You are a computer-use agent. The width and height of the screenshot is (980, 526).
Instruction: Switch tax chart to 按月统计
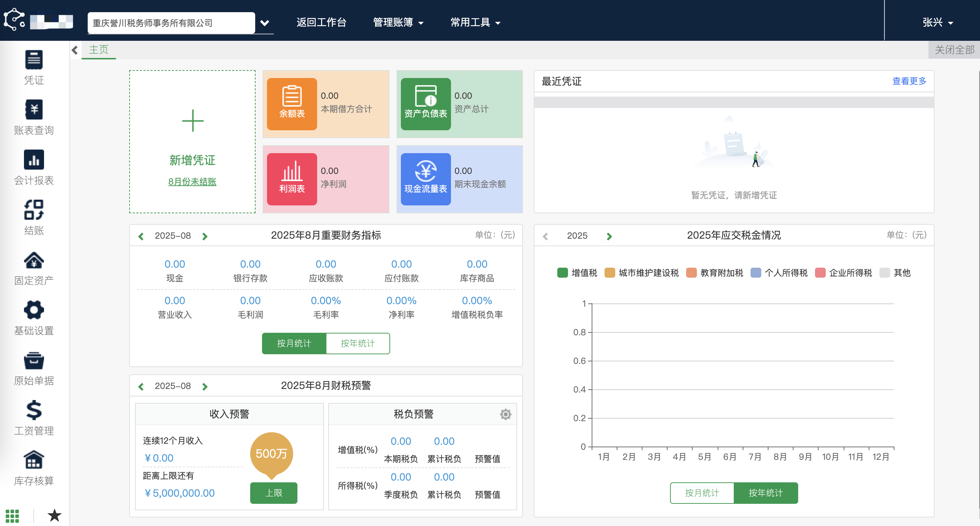coord(702,492)
